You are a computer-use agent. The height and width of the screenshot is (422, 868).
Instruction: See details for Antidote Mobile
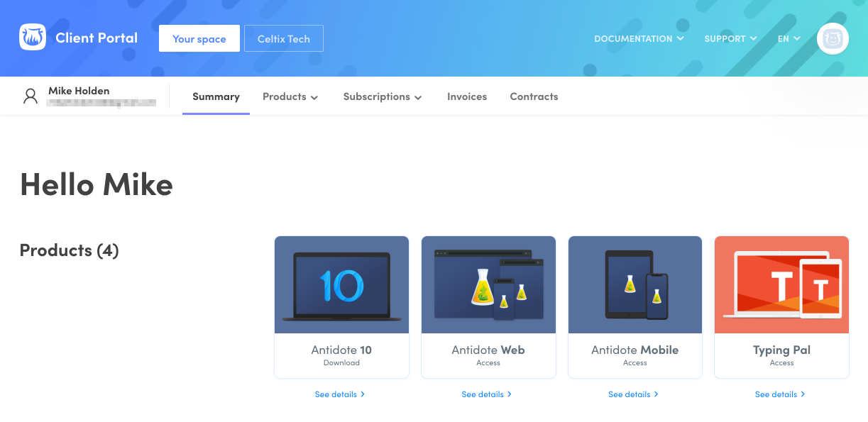633,394
